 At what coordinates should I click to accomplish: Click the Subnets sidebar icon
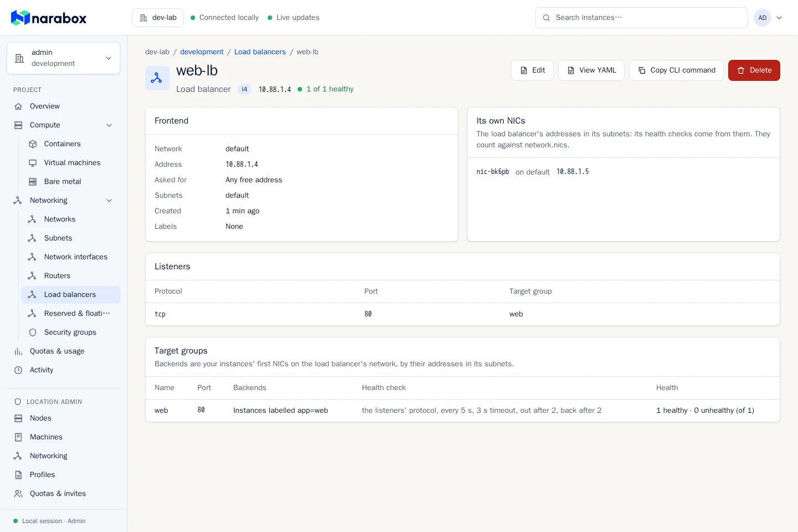[32, 238]
